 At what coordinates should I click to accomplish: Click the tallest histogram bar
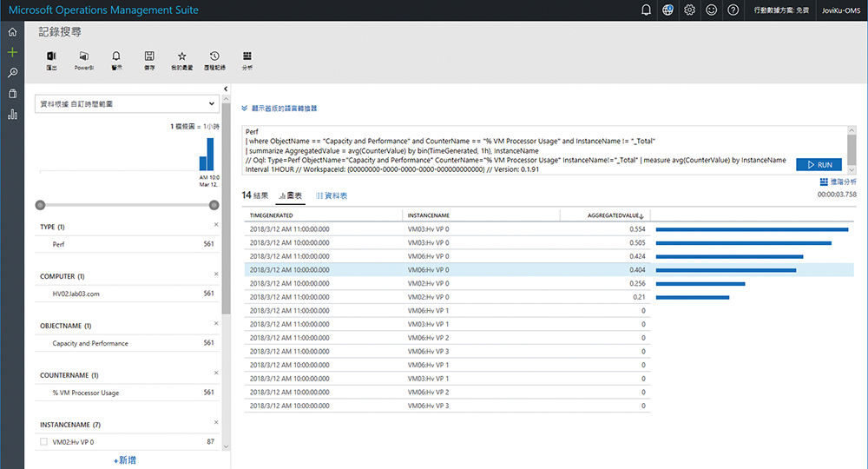(210, 154)
